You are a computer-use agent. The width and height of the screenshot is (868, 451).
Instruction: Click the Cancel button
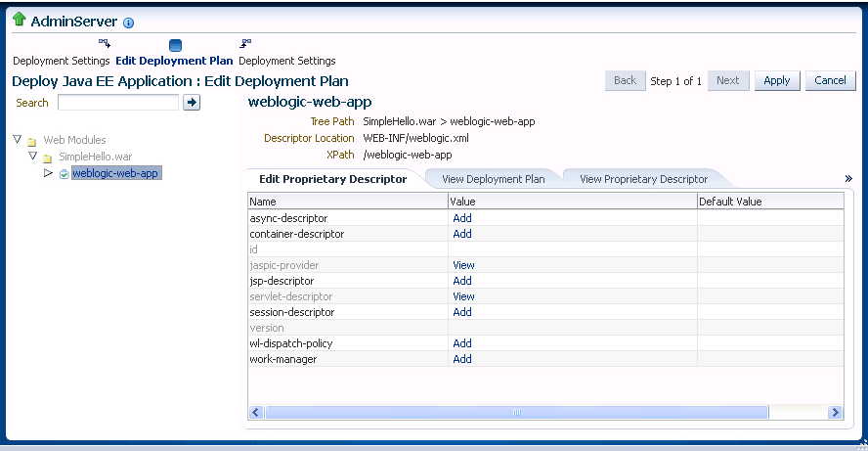click(830, 80)
